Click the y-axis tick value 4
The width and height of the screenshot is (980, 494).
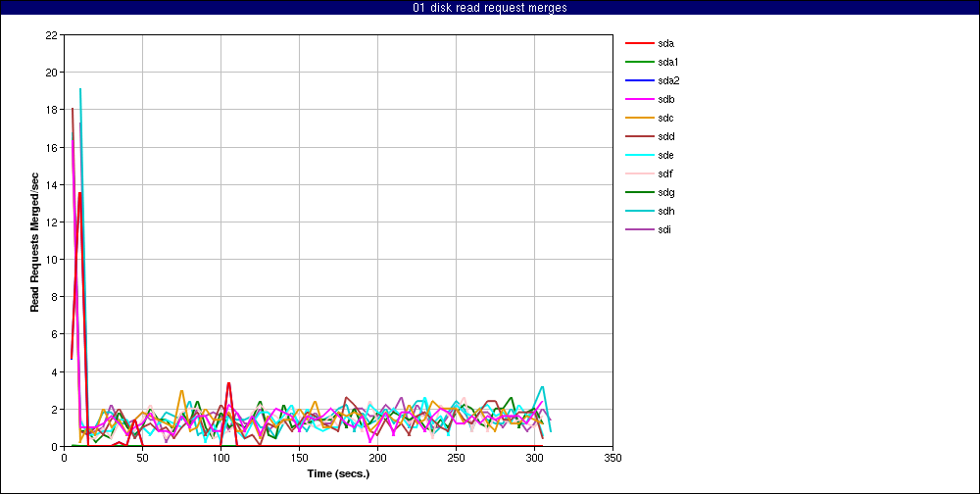[x=54, y=372]
